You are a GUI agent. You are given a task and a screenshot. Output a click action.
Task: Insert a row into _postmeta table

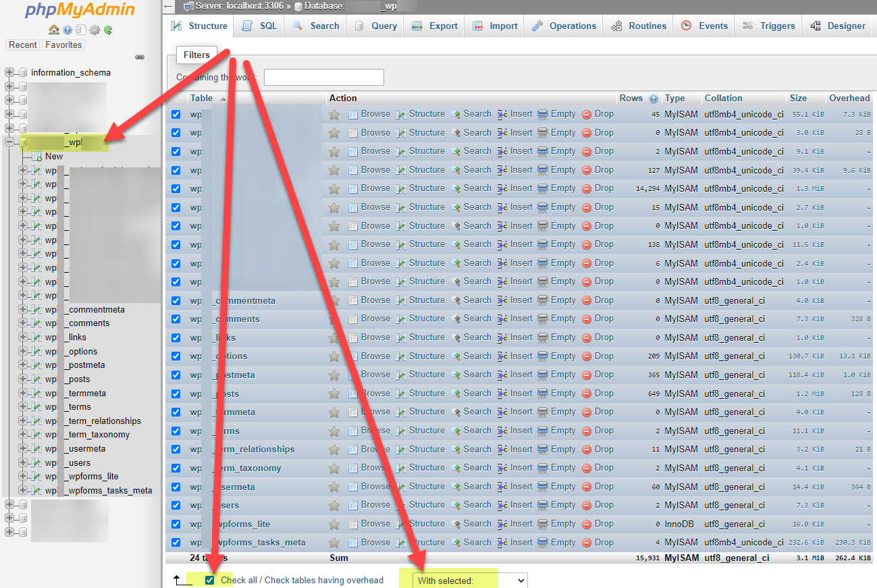coord(515,375)
